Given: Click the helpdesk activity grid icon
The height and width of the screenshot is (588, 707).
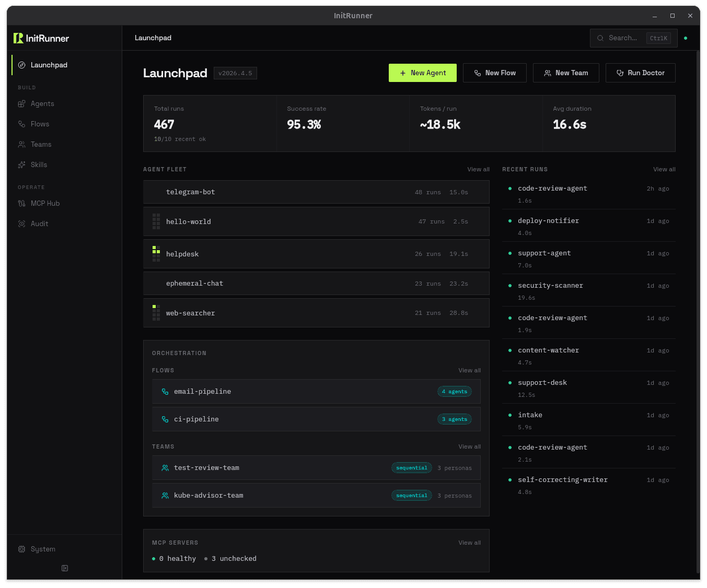Looking at the screenshot, I should (156, 254).
